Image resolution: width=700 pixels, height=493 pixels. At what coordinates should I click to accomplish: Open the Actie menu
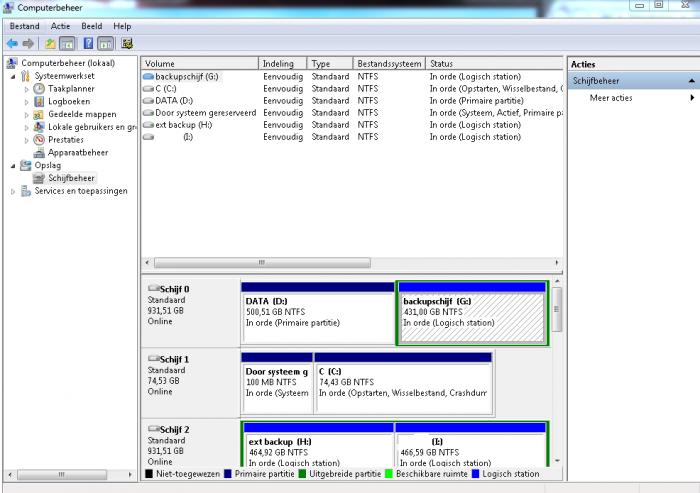(60, 25)
